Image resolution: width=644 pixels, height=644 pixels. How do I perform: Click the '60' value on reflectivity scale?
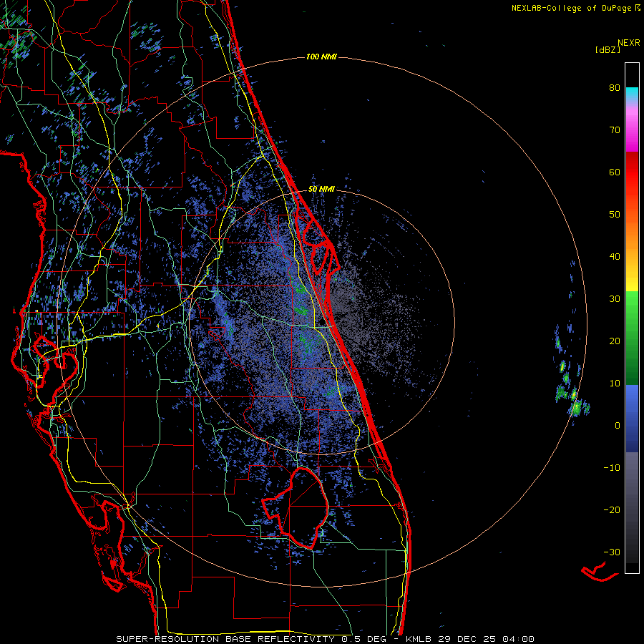click(x=615, y=172)
